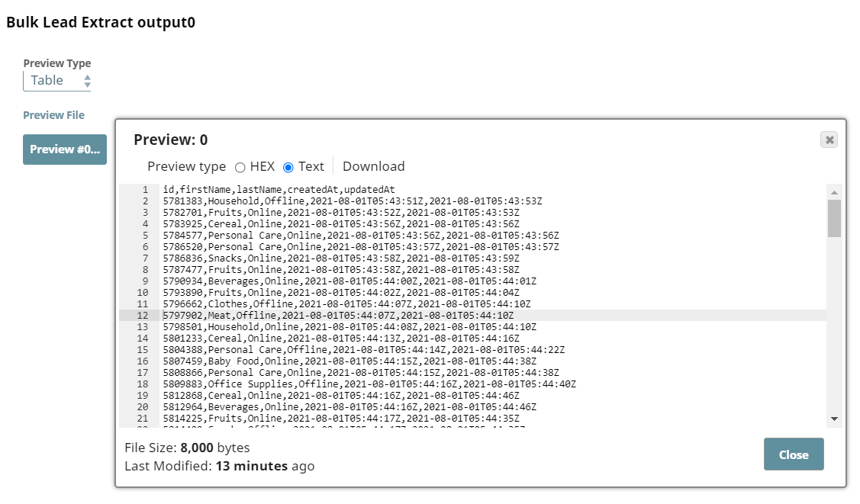Click the Preview File label
860x504 pixels.
53,115
